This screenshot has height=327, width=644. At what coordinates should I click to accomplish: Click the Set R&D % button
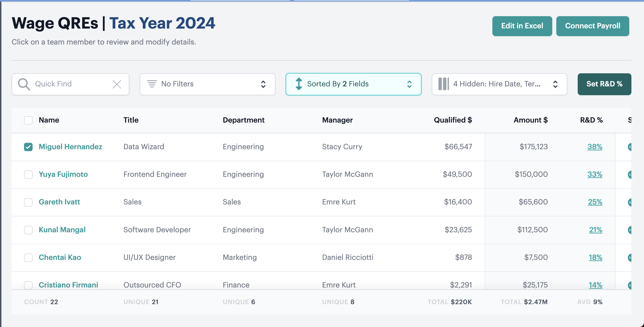pos(604,84)
